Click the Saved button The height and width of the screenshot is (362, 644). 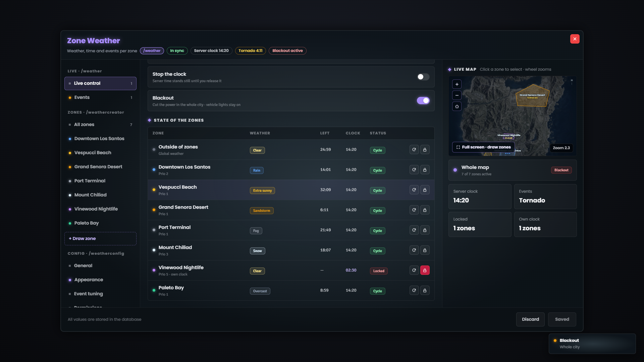coord(562,319)
